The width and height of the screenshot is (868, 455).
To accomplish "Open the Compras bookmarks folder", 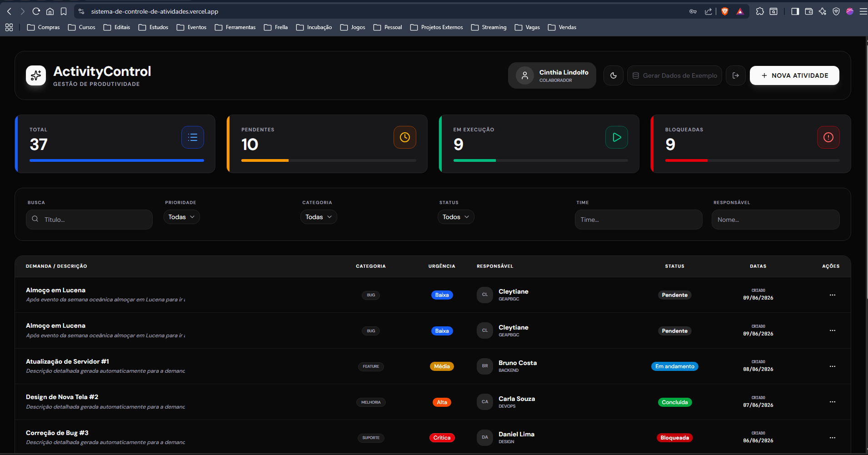I will pos(44,27).
